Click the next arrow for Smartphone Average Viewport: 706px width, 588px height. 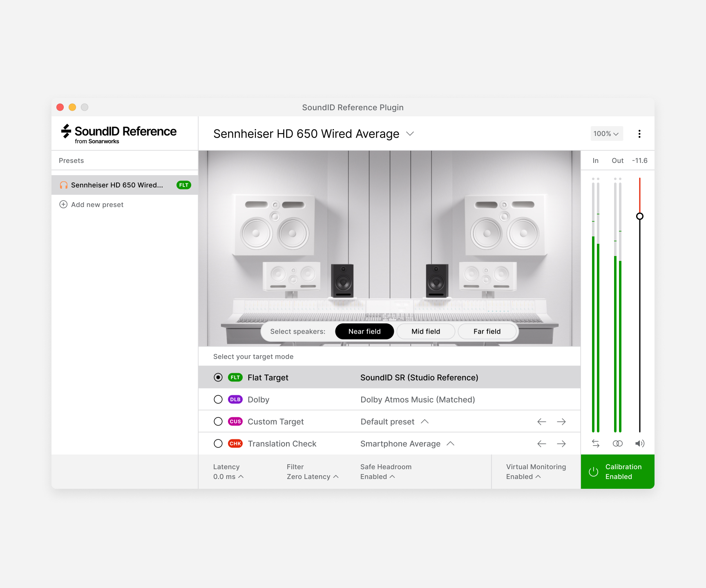(561, 443)
